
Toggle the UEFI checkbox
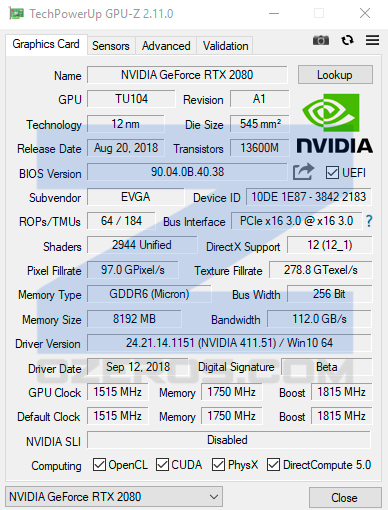pos(332,173)
